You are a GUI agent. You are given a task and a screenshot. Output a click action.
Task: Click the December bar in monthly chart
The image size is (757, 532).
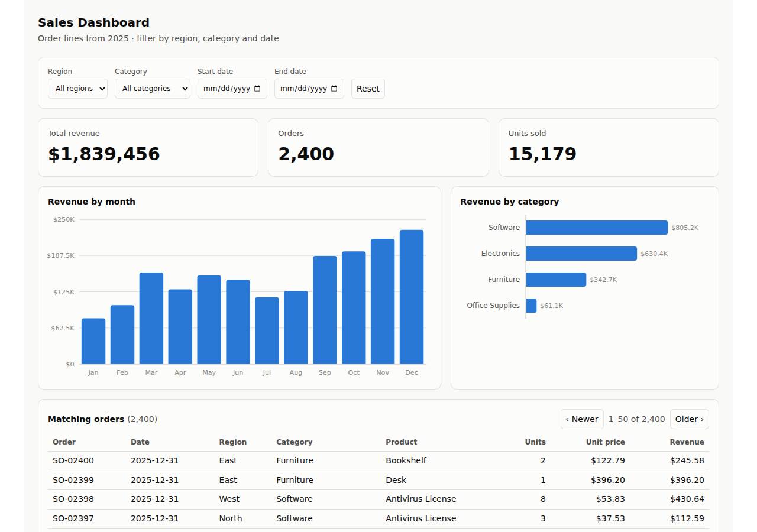[412, 297]
